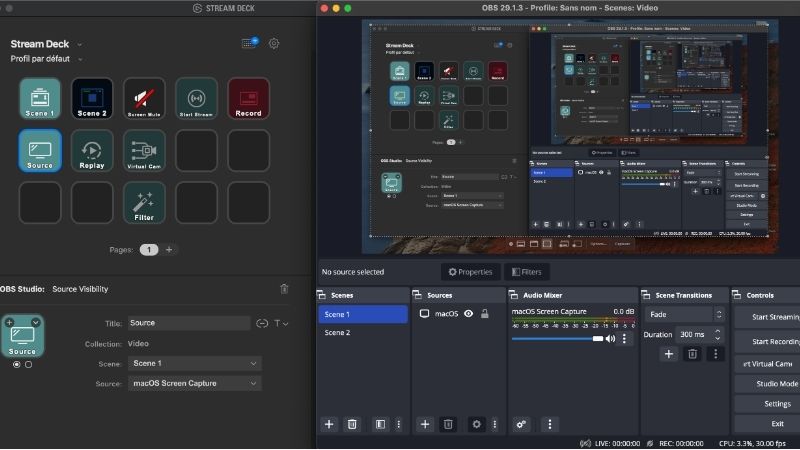This screenshot has height=450, width=800.
Task: Toggle macOS source visibility eye icon
Action: click(x=468, y=314)
